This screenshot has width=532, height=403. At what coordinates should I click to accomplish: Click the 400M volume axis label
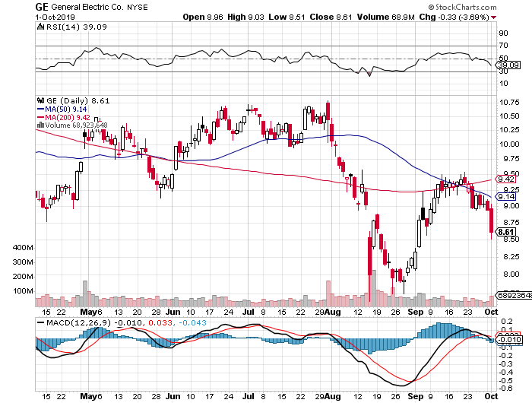click(23, 248)
